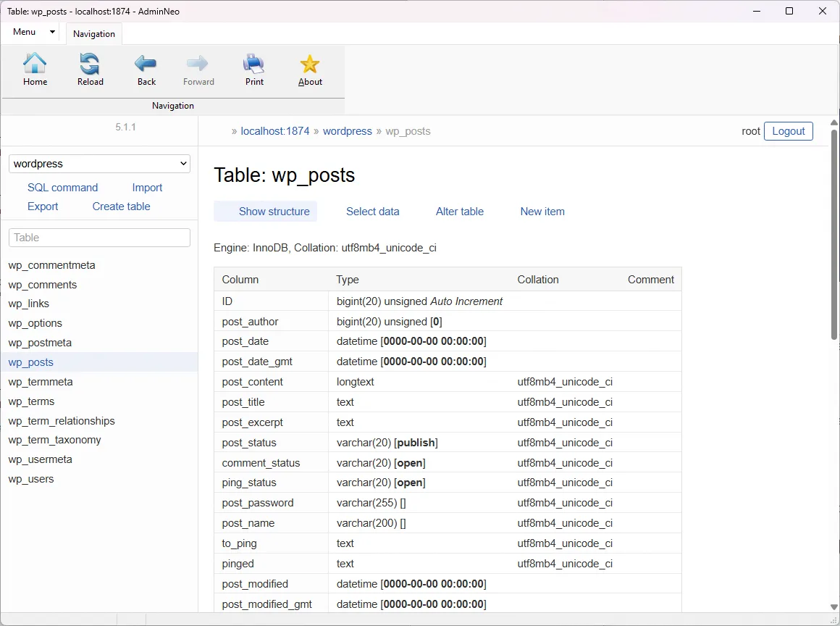Switch to the Navigation tab
840x626 pixels.
coord(93,33)
